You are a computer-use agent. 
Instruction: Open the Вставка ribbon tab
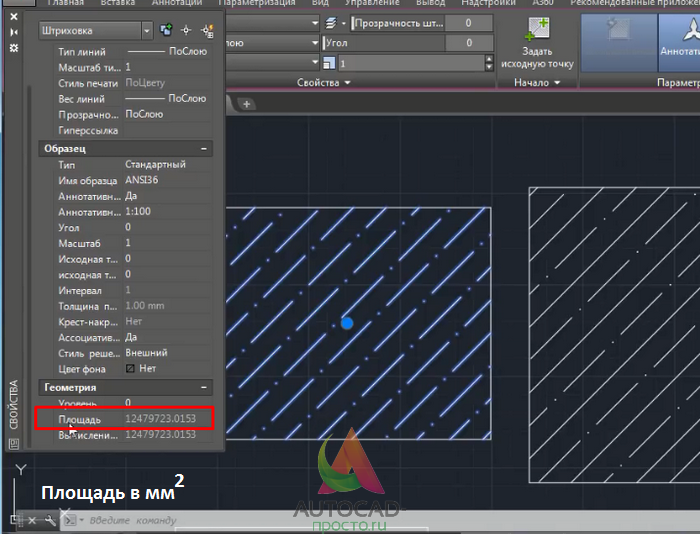(x=117, y=3)
